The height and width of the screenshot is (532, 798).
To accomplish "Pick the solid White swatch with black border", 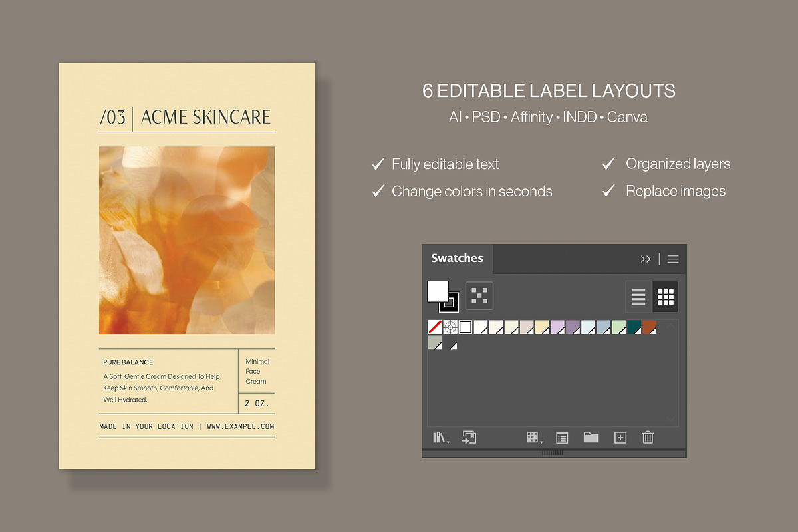I will (465, 327).
